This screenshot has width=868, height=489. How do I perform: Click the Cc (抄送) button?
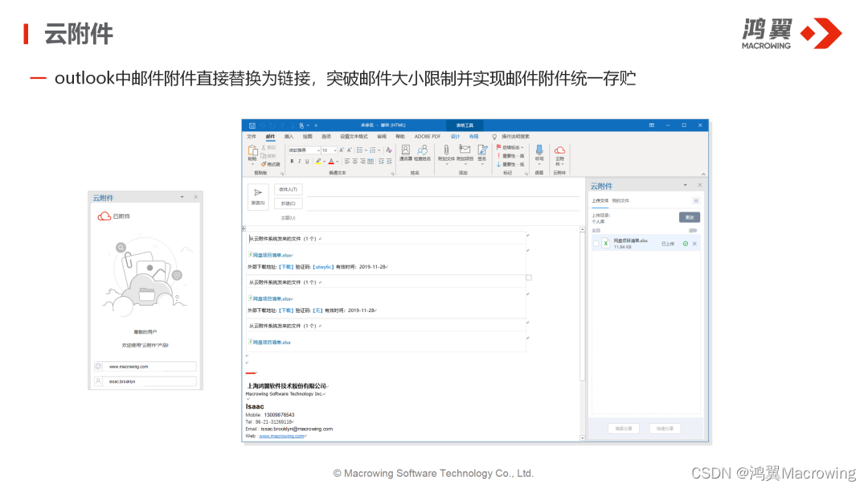tap(288, 203)
